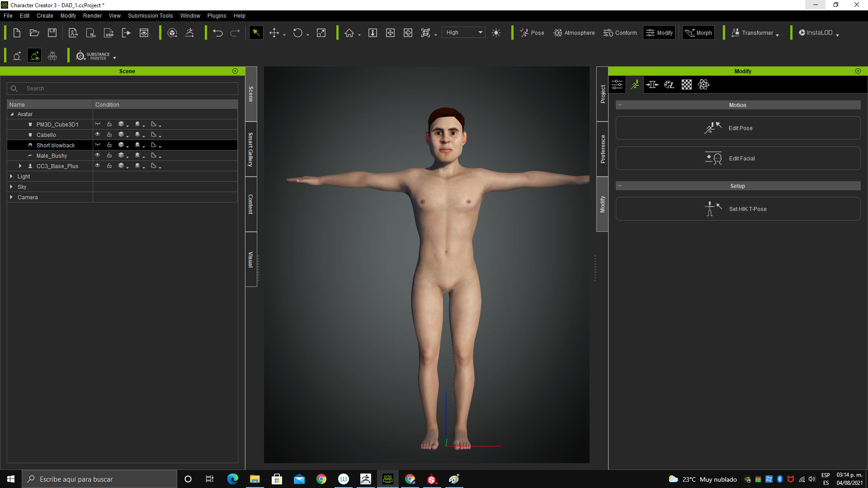Toggle the lock on PM3D_Cube3D1 row

pyautogui.click(x=109, y=124)
